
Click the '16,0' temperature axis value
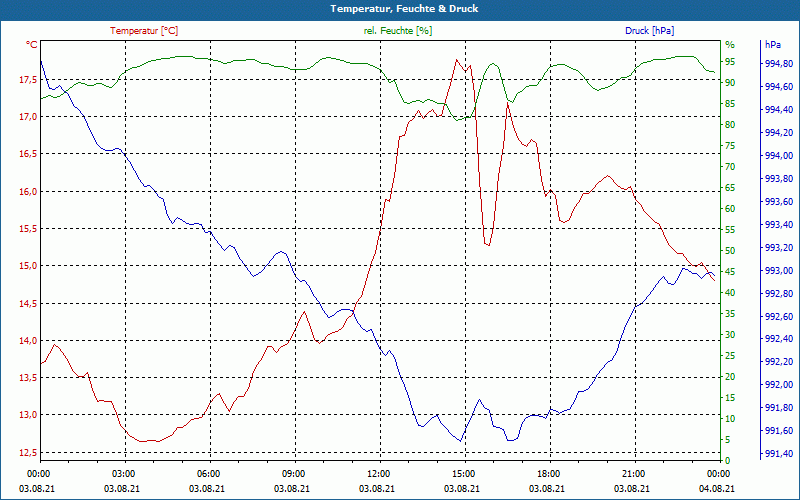click(28, 191)
